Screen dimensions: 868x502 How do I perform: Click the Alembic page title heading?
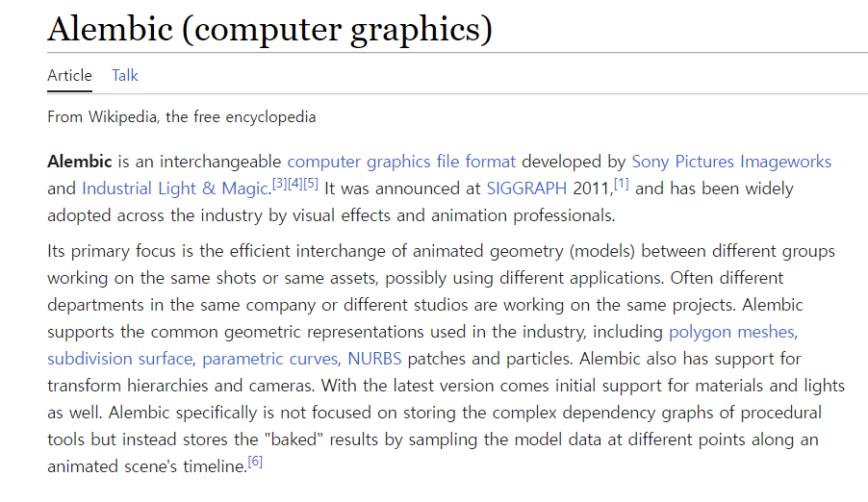(x=269, y=29)
